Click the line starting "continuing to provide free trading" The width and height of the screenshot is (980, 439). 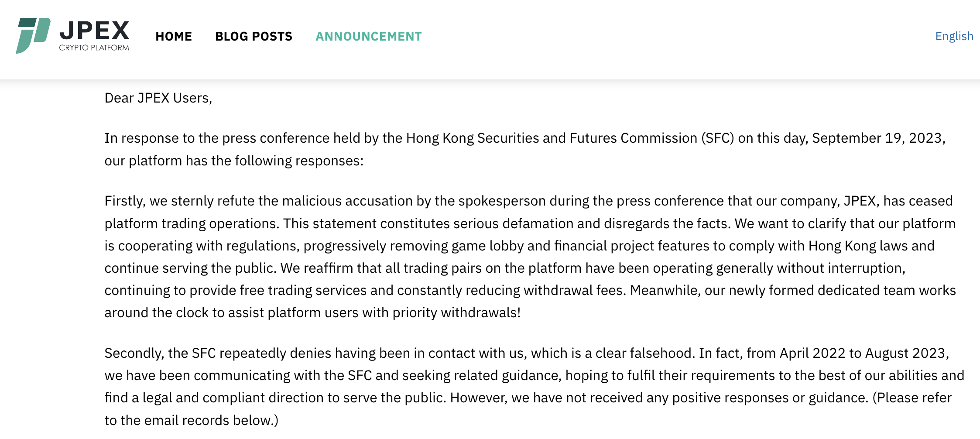coord(530,291)
